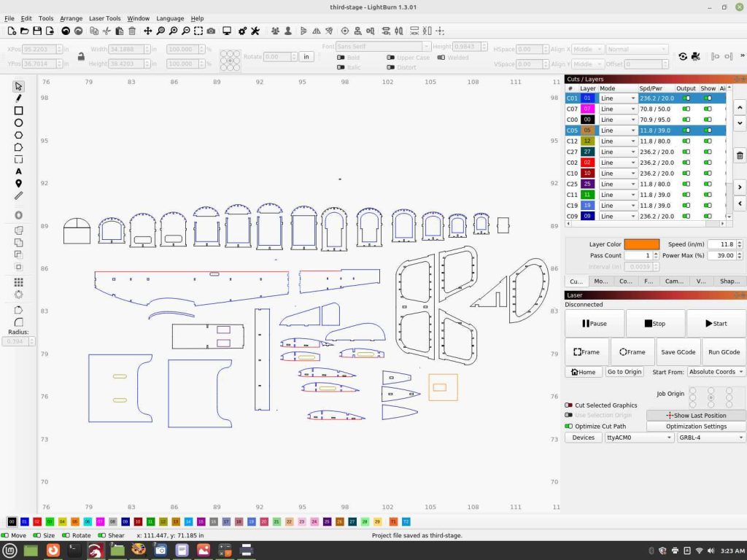Activate the Text tool
747x560 pixels.
click(x=19, y=171)
